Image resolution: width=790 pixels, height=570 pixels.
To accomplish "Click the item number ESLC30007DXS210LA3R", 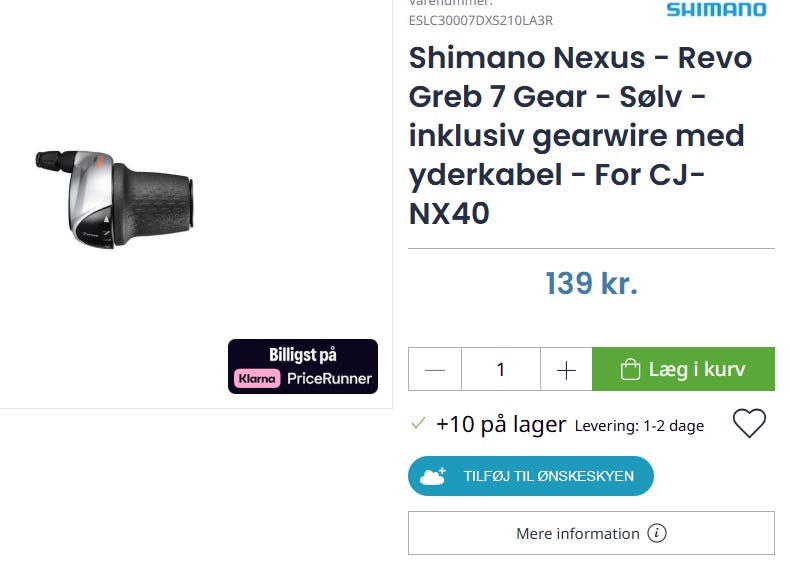I will pos(480,20).
